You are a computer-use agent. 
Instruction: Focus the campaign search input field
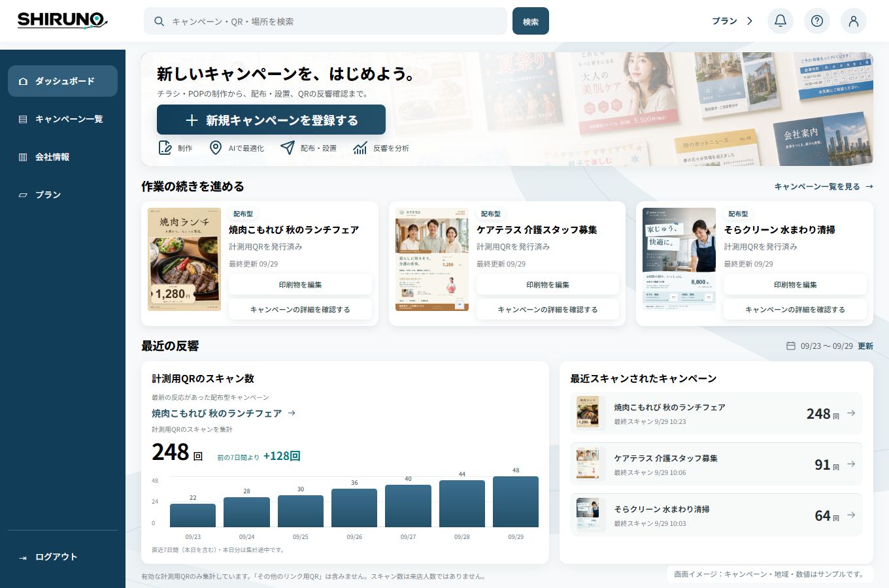(326, 21)
